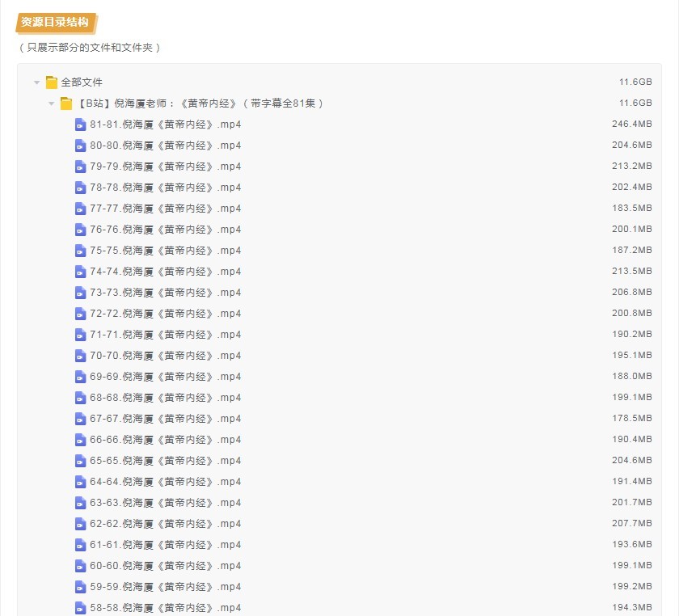Collapse the 全部文件 root folder arrow
The image size is (679, 616).
click(x=37, y=82)
